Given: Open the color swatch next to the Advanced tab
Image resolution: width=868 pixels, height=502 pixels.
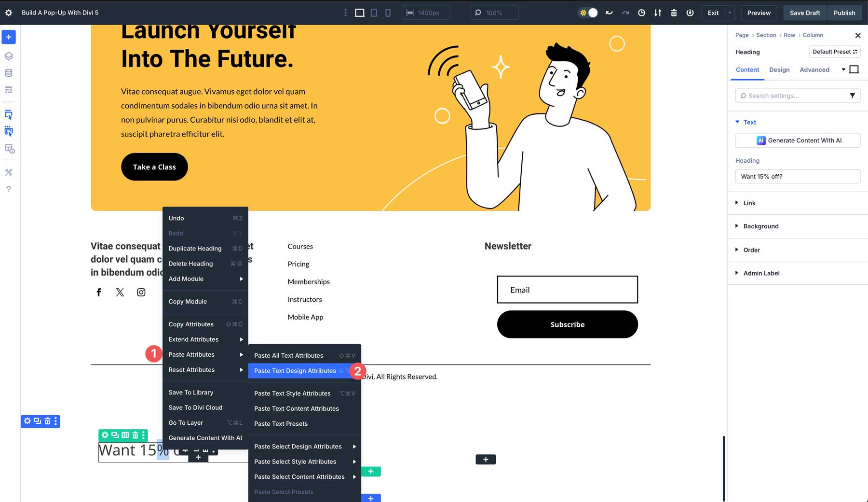Looking at the screenshot, I should (x=854, y=69).
